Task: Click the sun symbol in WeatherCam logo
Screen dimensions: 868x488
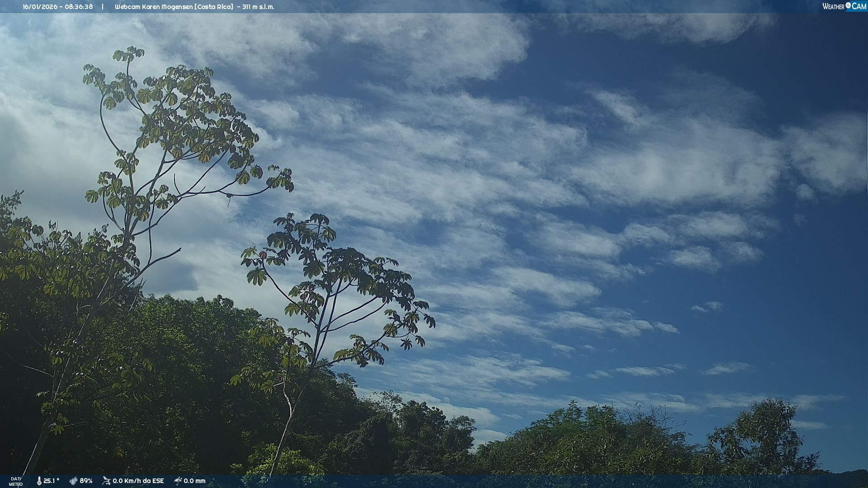Action: 848,5
